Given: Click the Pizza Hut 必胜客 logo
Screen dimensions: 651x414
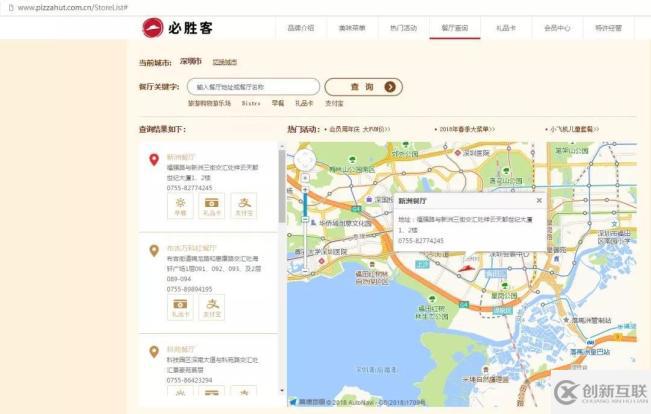Looking at the screenshot, I should pos(178,28).
